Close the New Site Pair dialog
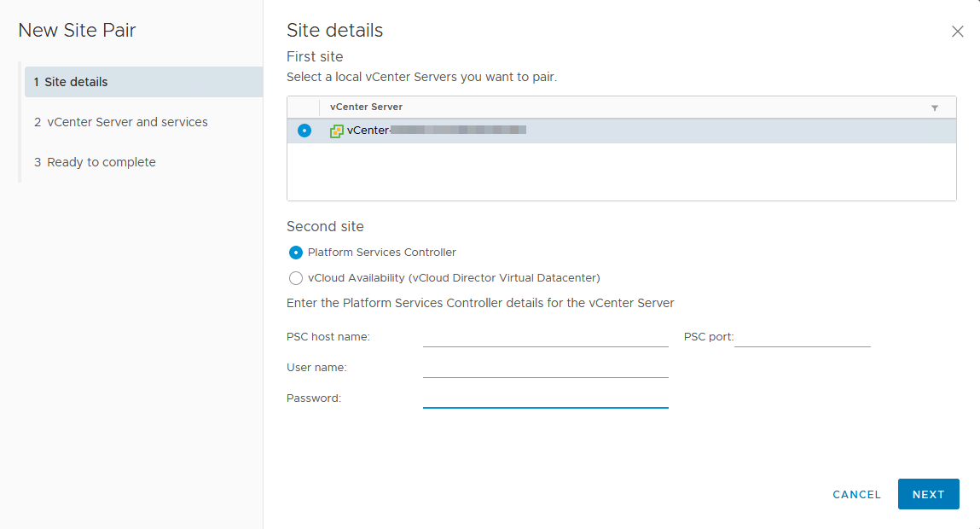The height and width of the screenshot is (529, 980). coord(957,32)
